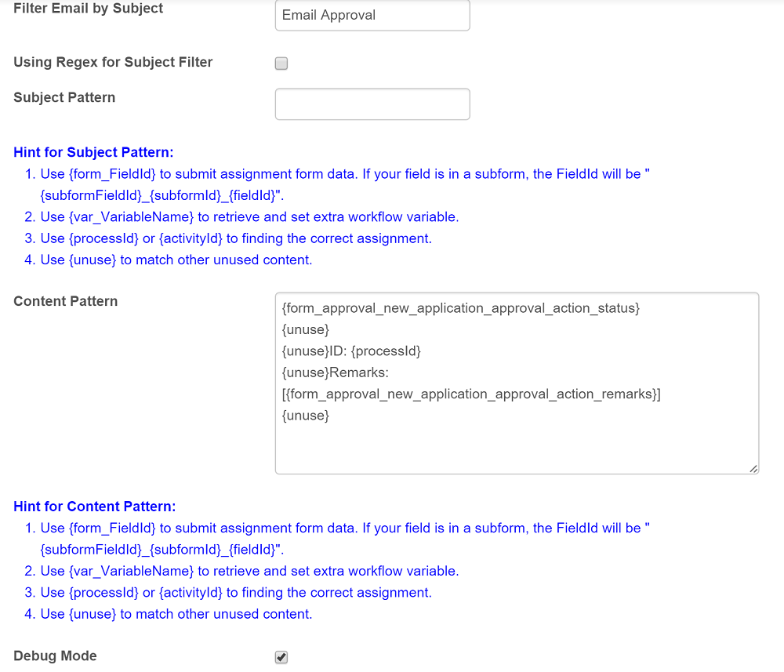Click the action_remarks line in the textarea
The image size is (784, 672).
[470, 394]
